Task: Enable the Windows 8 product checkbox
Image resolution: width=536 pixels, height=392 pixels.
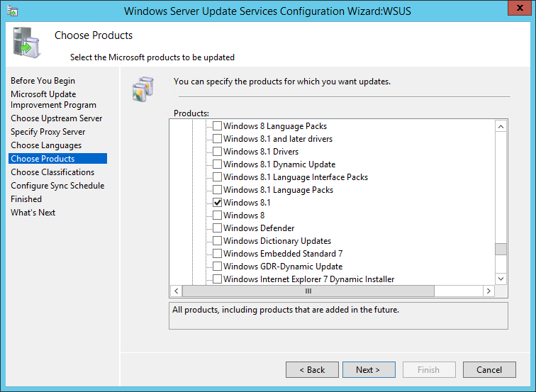Action: coord(217,215)
